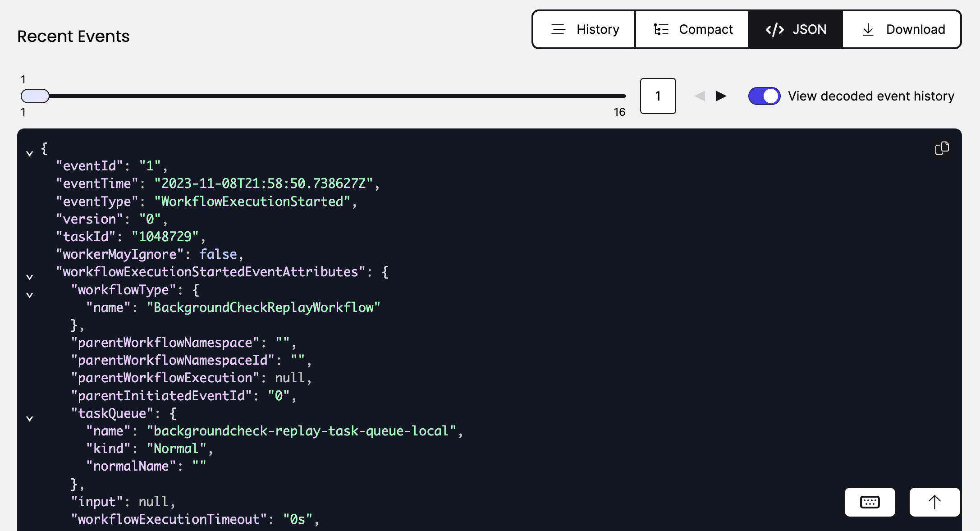Collapse the taskQueue object

(30, 418)
